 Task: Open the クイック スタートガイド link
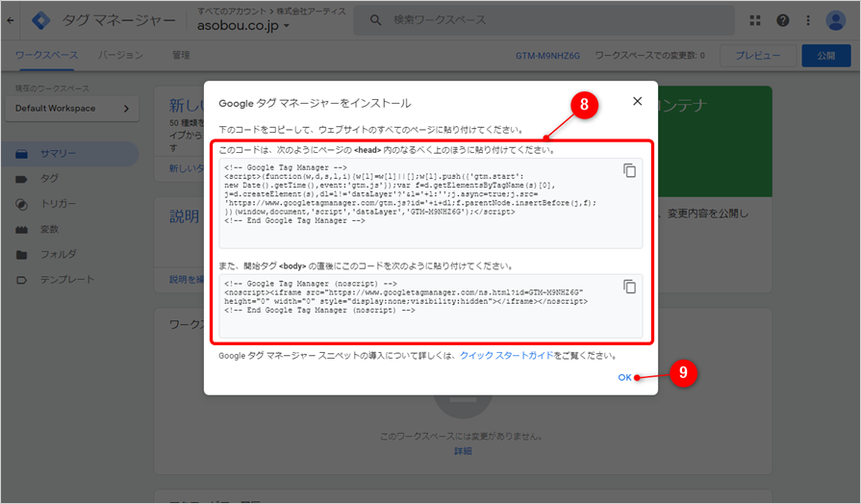tap(506, 355)
